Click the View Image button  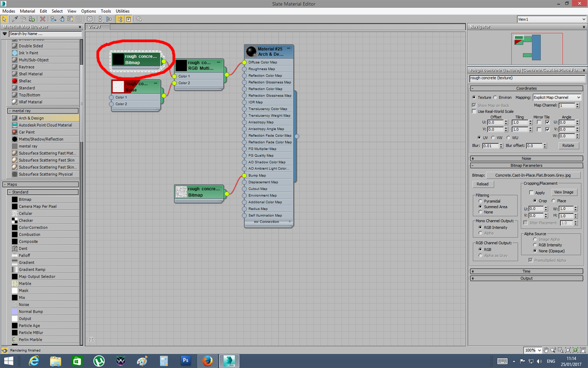point(563,192)
